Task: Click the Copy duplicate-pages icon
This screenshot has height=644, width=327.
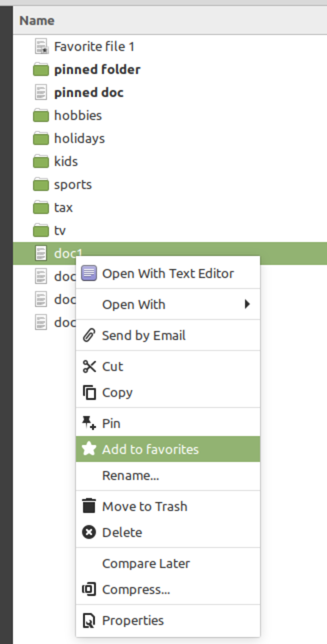Action: (x=89, y=392)
